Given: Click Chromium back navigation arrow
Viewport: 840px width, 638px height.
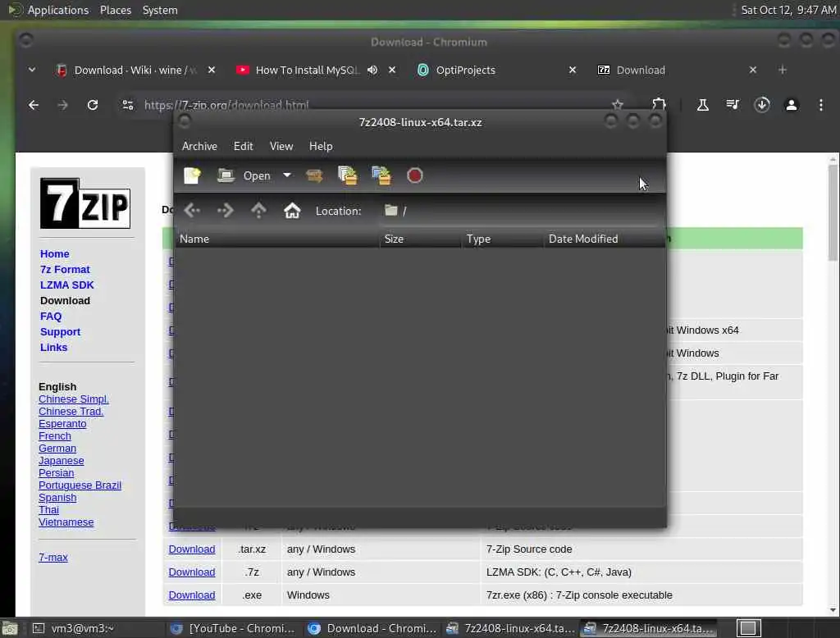Looking at the screenshot, I should click(33, 105).
